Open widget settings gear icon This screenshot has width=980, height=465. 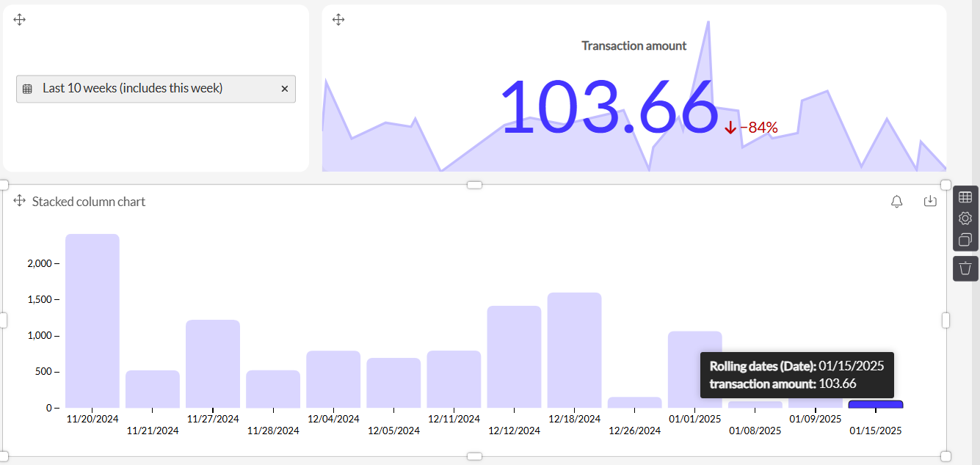[965, 219]
